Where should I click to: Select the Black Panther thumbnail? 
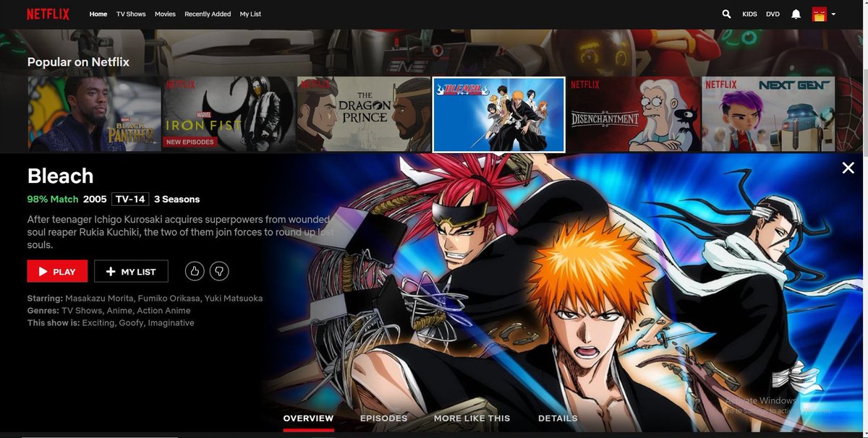click(x=94, y=113)
